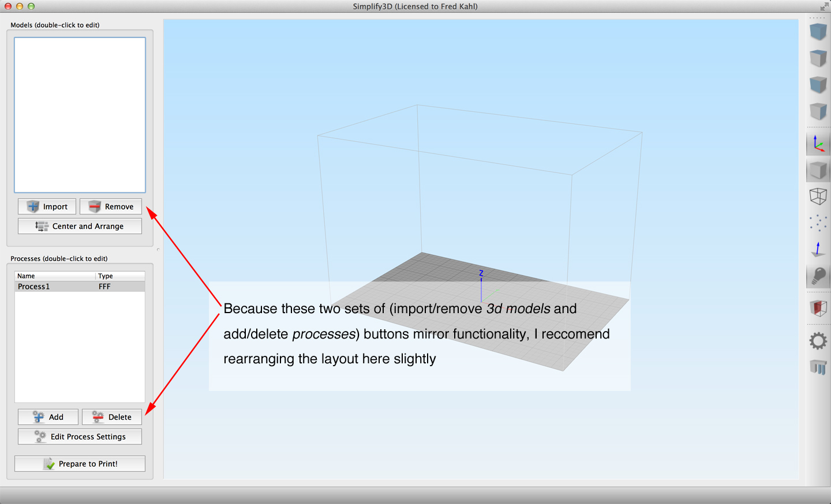Select the top view cube icon
Screen dimensions: 831x504
coord(818,58)
